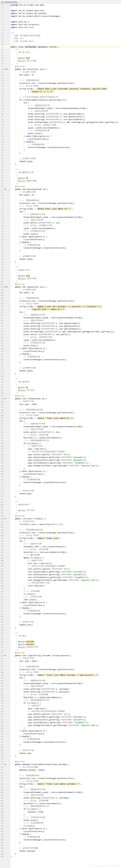
Task: Click 'List<User> users = new ArrayList<User>();' line
Action: (41, 524)
